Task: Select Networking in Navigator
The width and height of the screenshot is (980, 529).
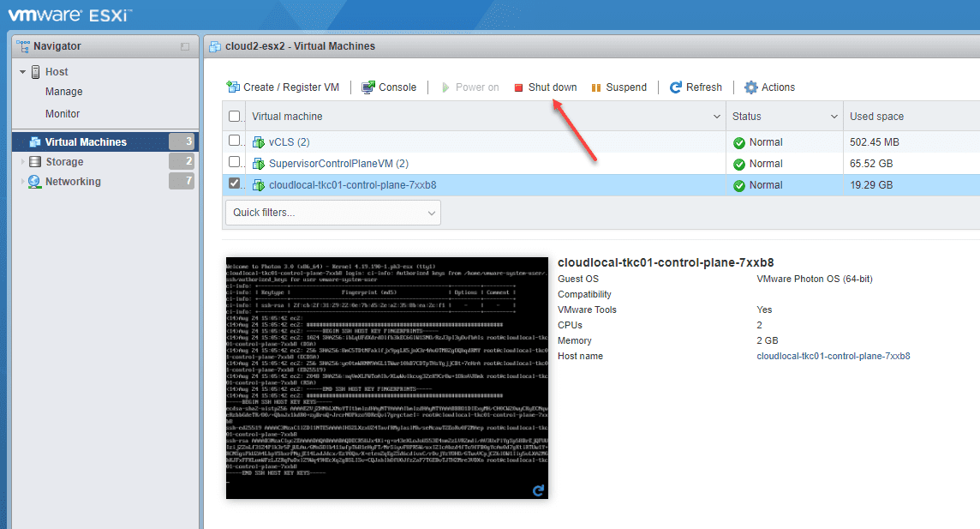Action: (x=73, y=182)
